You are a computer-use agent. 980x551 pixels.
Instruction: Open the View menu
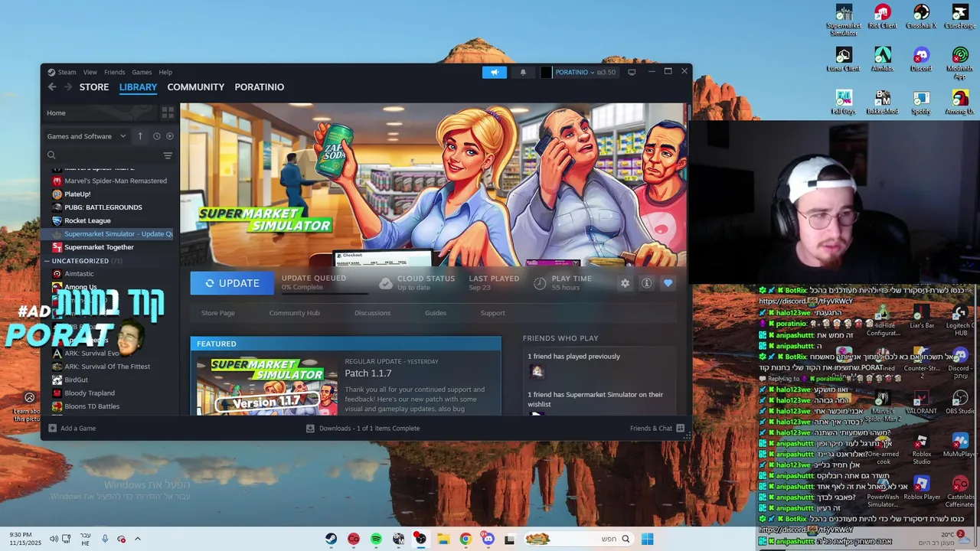click(90, 72)
